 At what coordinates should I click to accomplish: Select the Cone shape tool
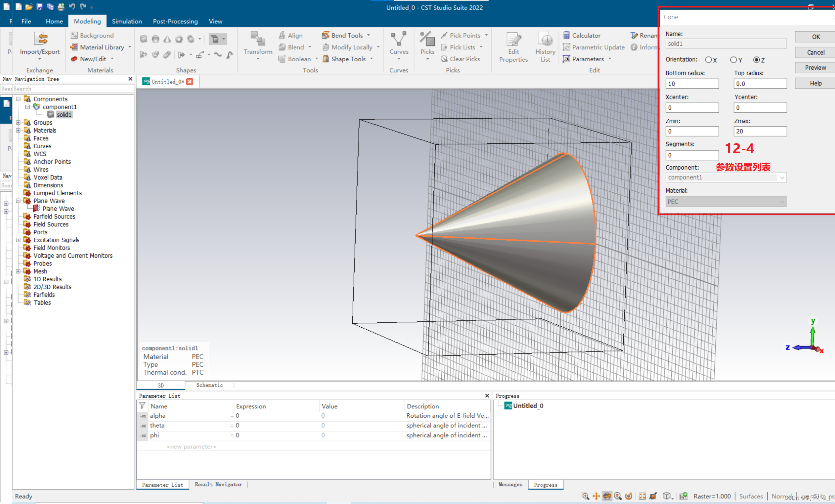coord(167,39)
